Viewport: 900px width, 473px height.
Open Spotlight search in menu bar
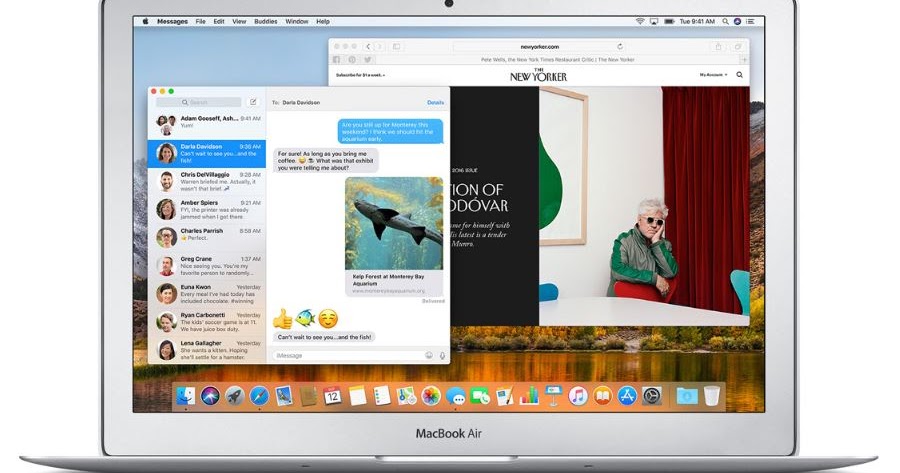(x=726, y=21)
